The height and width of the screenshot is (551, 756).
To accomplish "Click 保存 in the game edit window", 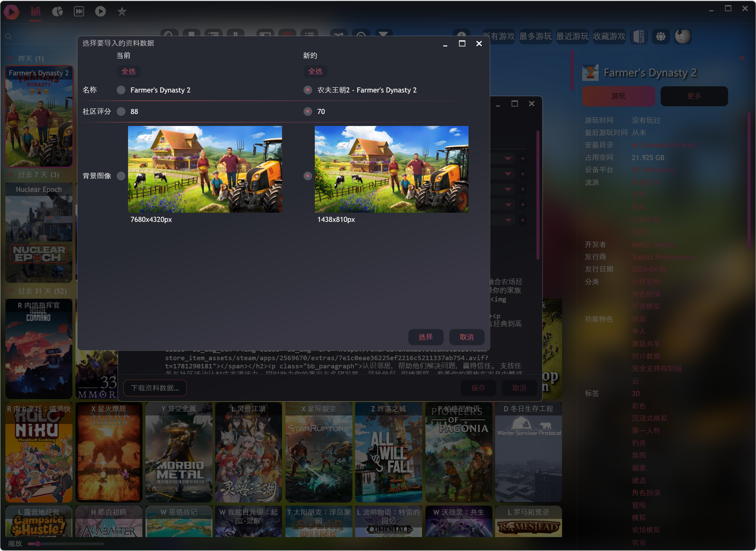I will (x=478, y=388).
